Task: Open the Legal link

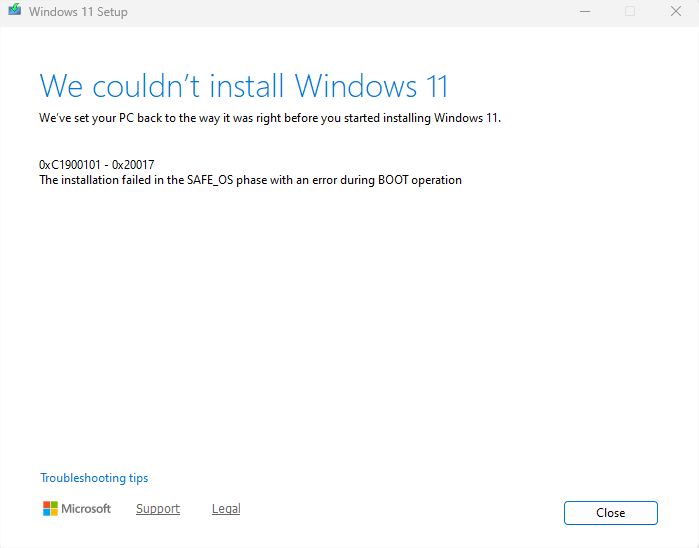Action: (226, 509)
